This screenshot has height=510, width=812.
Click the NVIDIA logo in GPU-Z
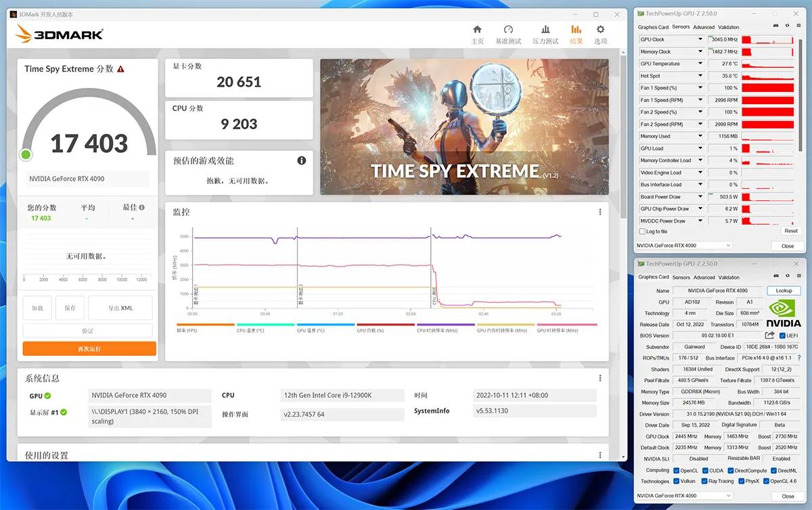[784, 313]
